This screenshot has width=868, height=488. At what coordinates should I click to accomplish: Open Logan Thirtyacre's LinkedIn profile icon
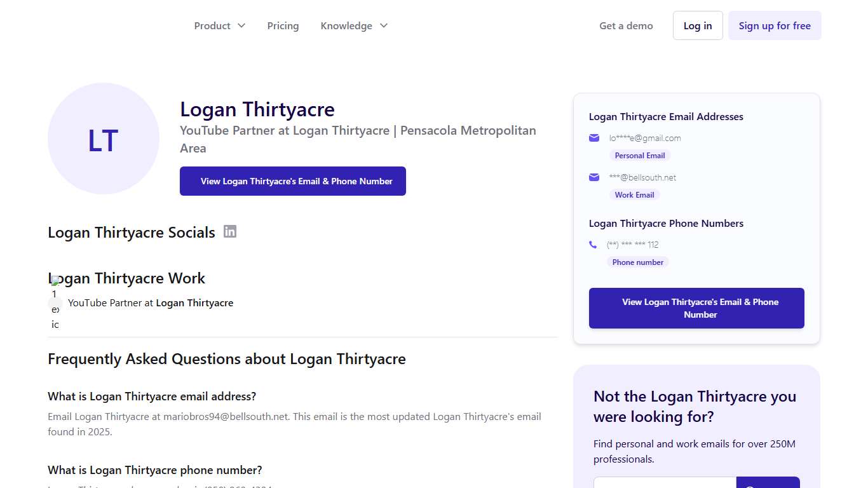[230, 231]
